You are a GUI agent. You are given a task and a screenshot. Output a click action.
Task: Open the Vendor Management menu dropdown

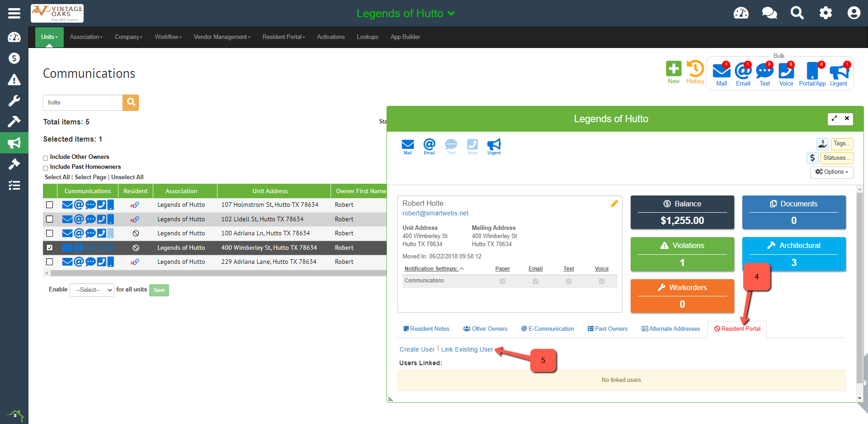pyautogui.click(x=222, y=37)
